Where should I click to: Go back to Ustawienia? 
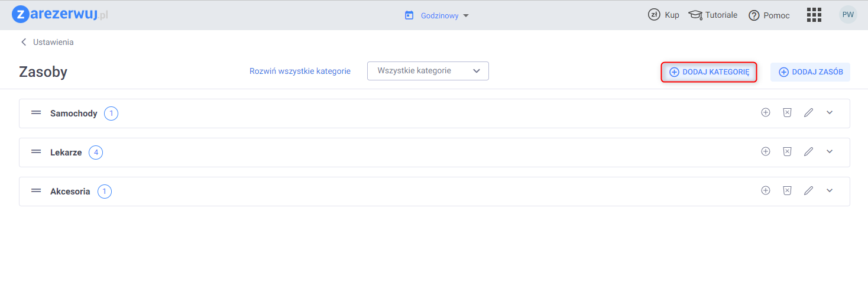click(x=47, y=42)
